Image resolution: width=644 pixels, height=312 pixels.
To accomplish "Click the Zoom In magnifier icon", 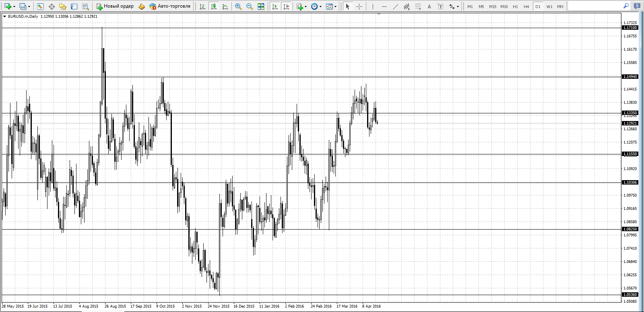I will pyautogui.click(x=238, y=6).
